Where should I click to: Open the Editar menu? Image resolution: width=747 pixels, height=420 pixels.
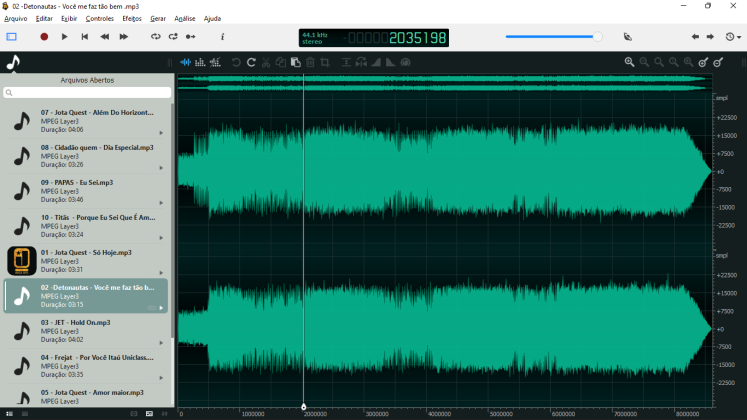[x=44, y=19]
